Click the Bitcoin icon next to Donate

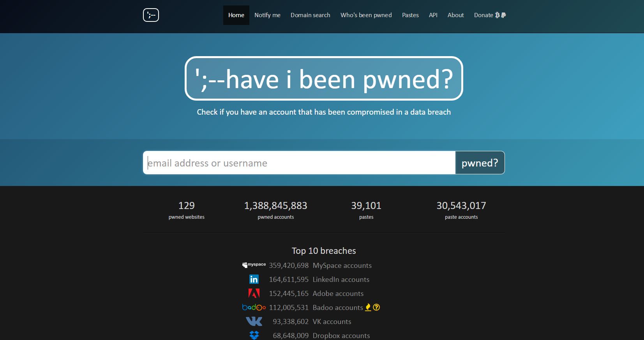tap(497, 15)
